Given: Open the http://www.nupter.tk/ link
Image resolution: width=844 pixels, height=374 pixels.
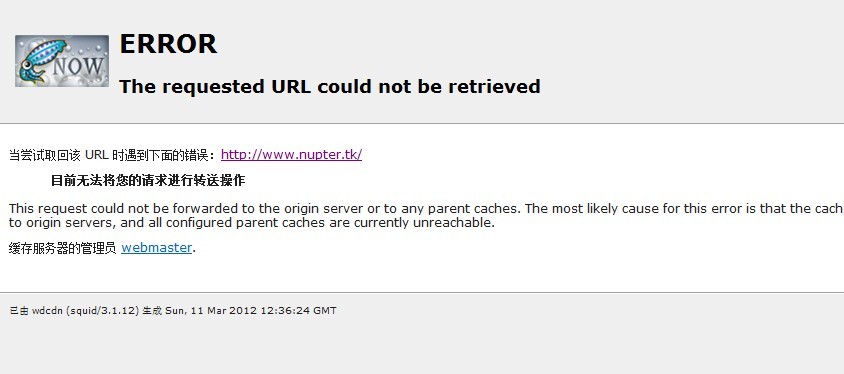Looking at the screenshot, I should point(291,155).
